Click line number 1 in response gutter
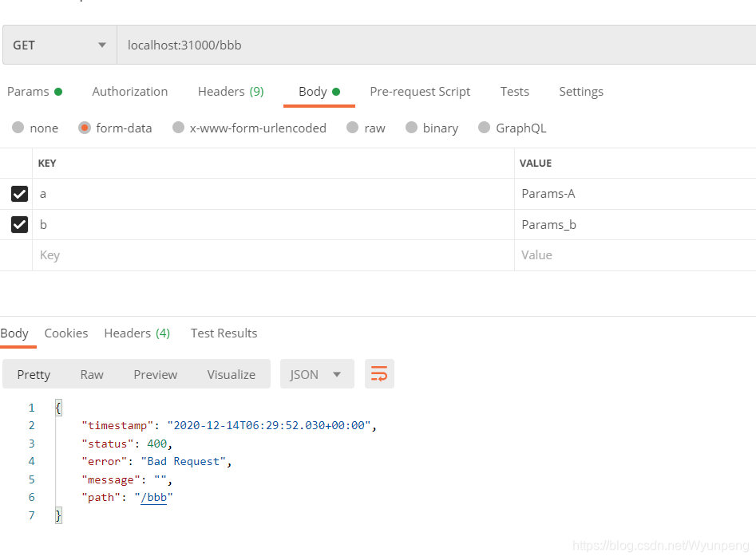The image size is (756, 560). tap(31, 408)
